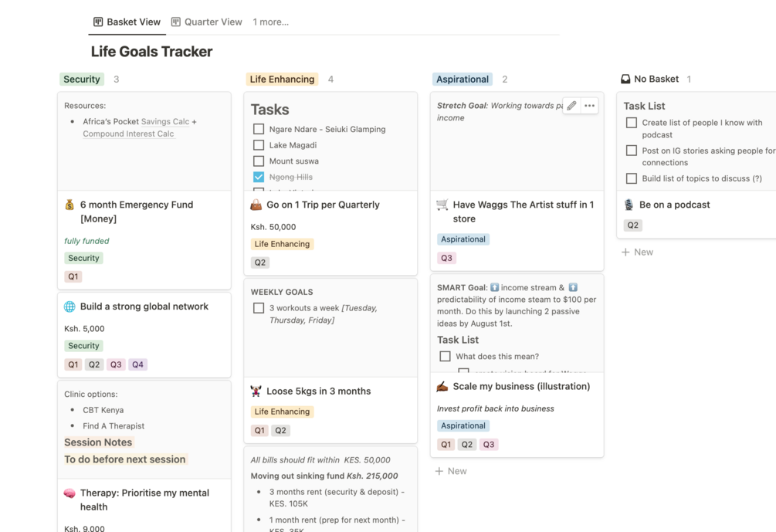Click the shopping cart icon for Waggs goal
776x532 pixels.
[442, 205]
